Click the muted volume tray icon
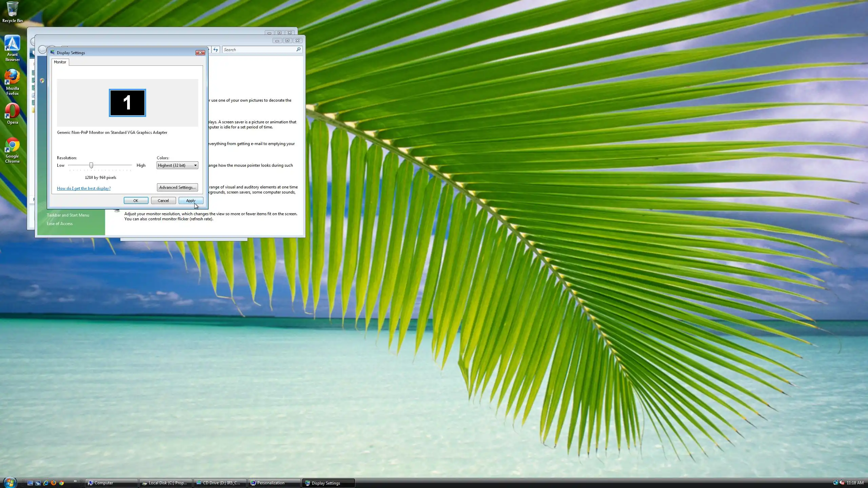 point(842,483)
